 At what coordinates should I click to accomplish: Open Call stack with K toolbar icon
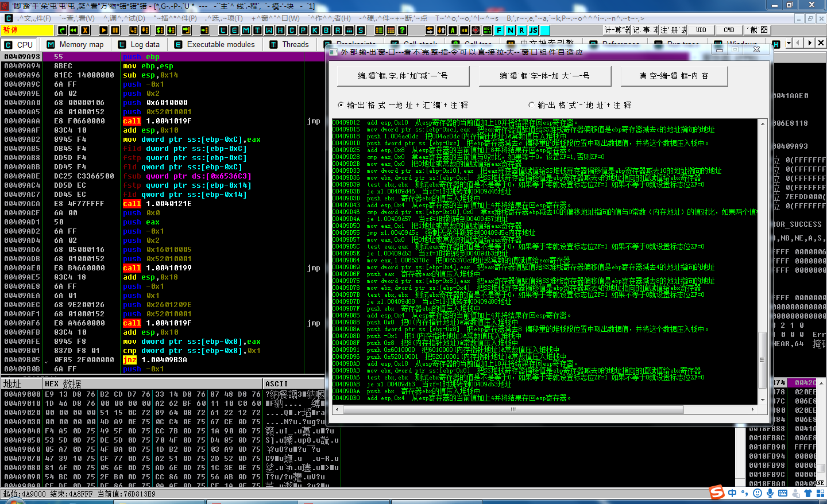click(315, 30)
